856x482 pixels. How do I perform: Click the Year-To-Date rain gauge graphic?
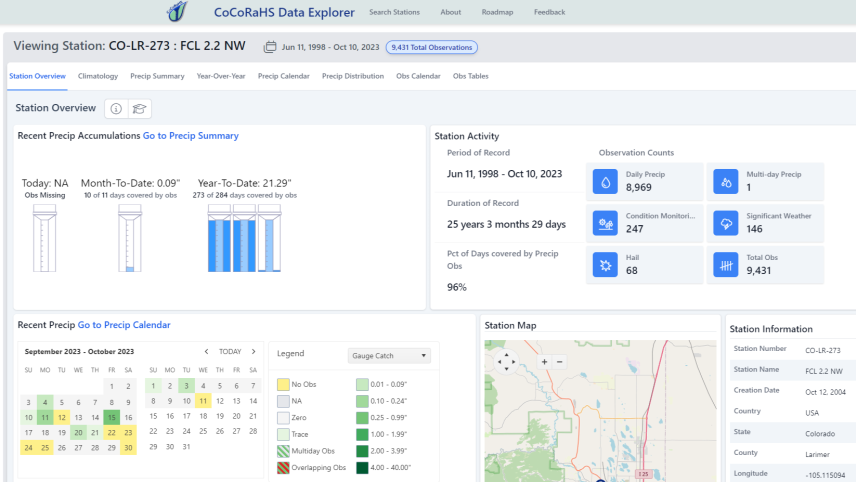(245, 238)
